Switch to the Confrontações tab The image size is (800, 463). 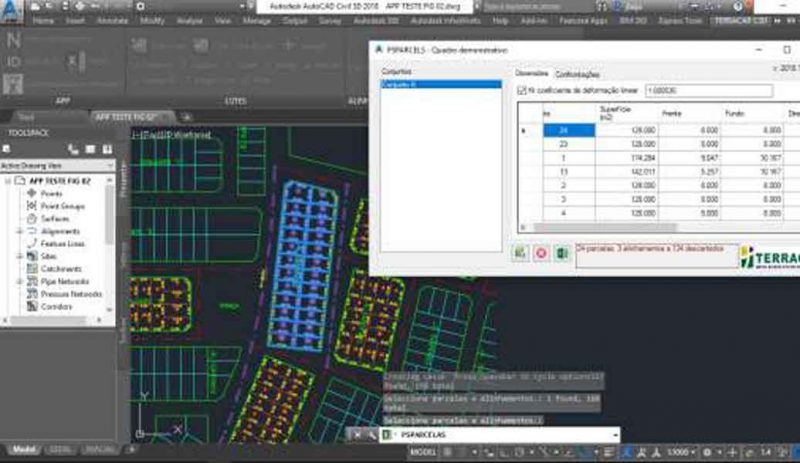point(577,74)
